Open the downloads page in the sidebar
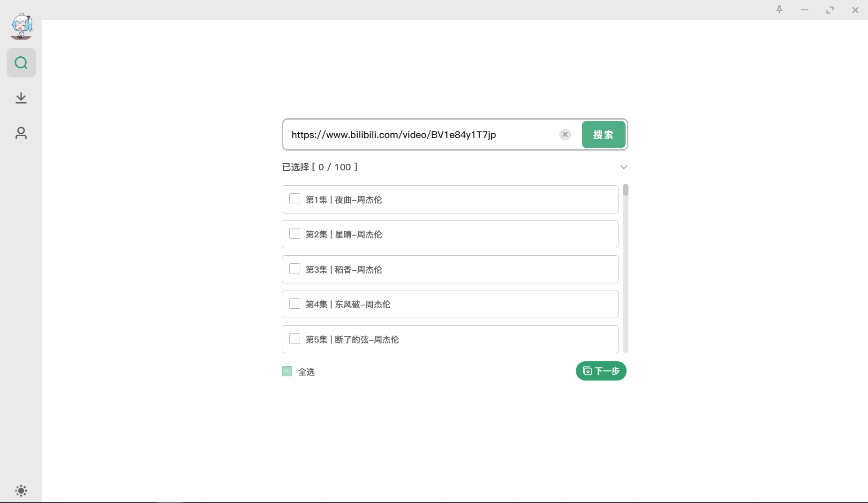The width and height of the screenshot is (868, 503). point(21,98)
